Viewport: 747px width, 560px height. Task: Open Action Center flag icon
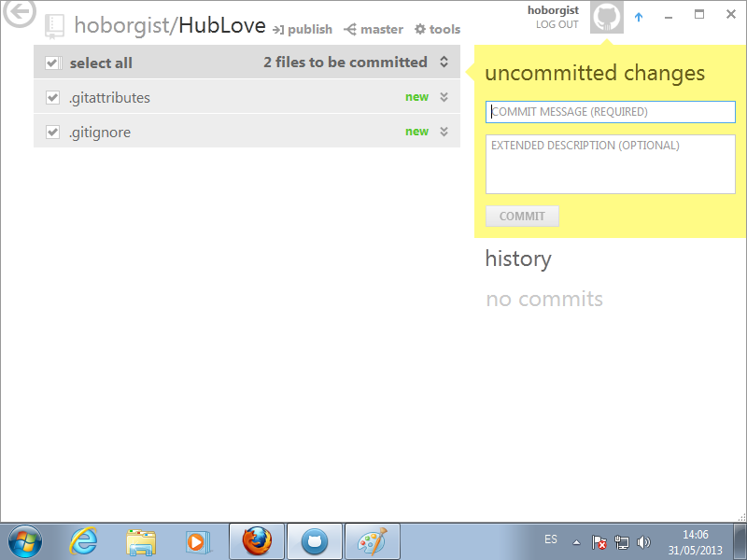point(599,542)
